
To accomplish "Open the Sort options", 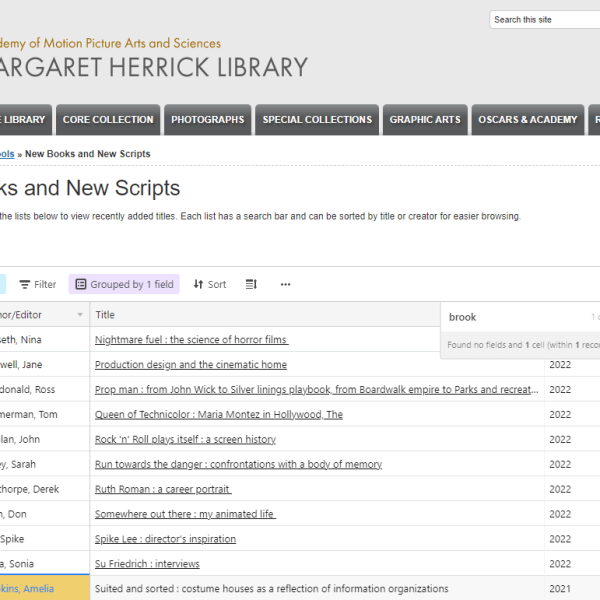I will pos(210,285).
